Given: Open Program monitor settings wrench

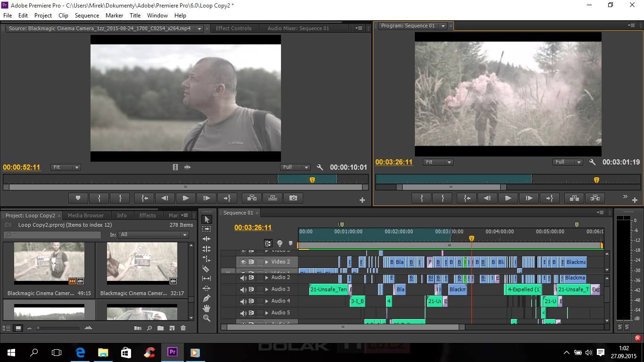Looking at the screenshot, I should click(592, 162).
